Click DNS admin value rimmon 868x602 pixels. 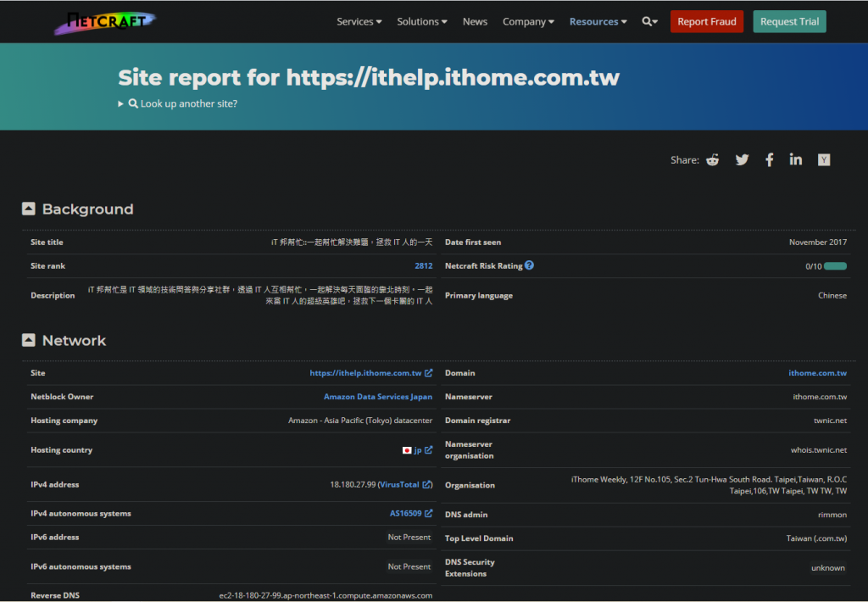tap(832, 515)
